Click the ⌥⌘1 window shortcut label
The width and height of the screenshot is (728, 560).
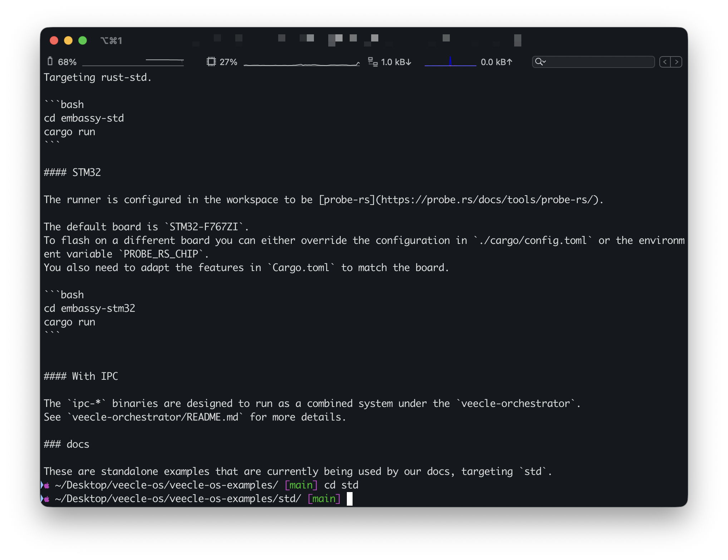coord(111,41)
